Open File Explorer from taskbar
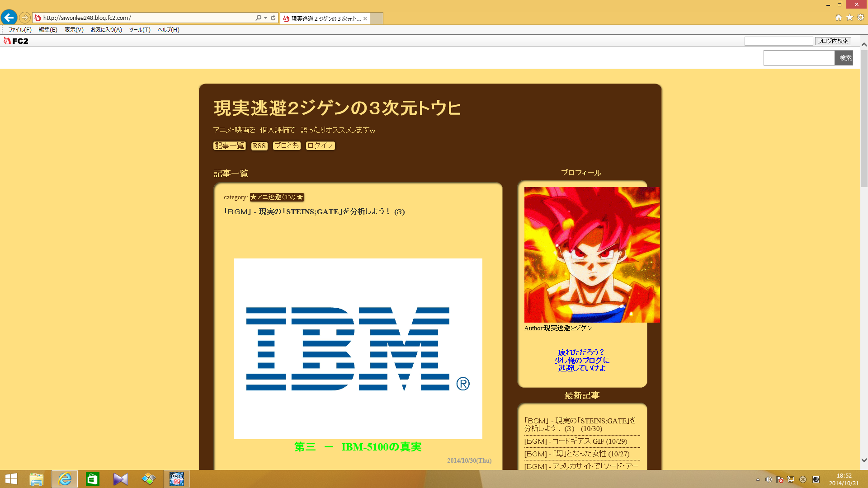Image resolution: width=868 pixels, height=488 pixels. point(37,479)
